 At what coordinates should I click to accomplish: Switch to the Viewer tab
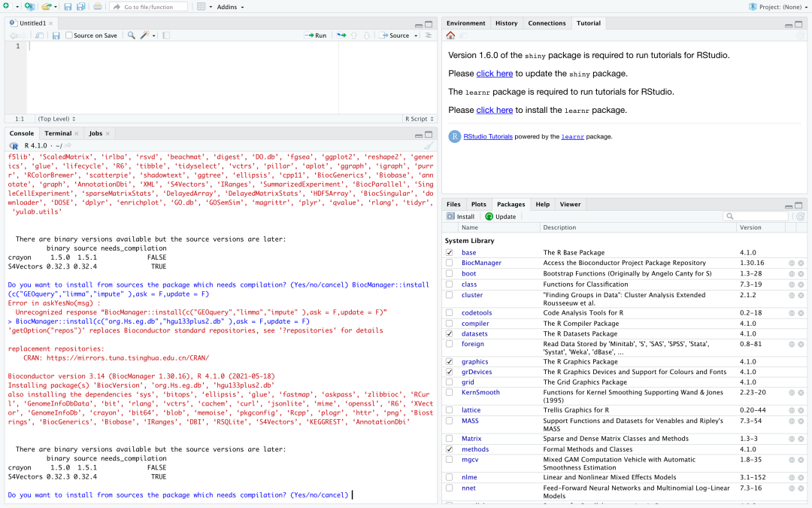(570, 204)
